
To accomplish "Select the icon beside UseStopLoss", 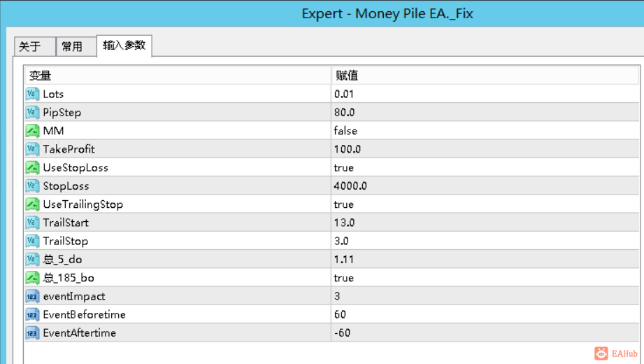I will 32,167.
